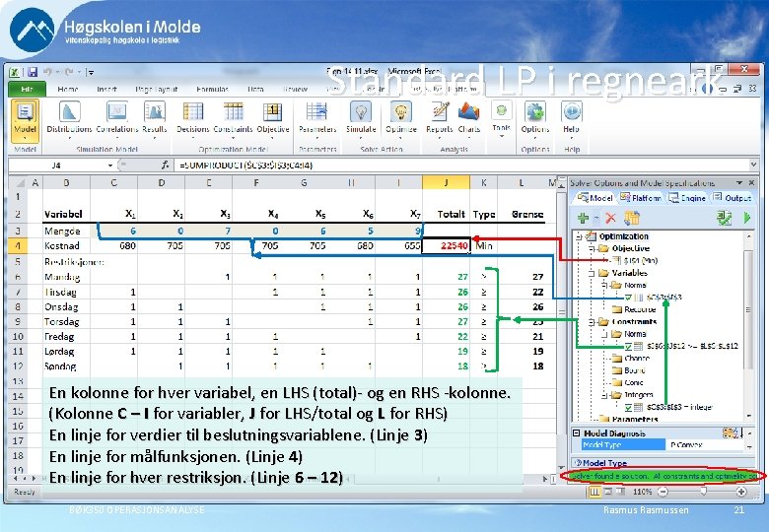Open Customize Quick Access Toolbar dropdown
This screenshot has width=769, height=532.
(x=90, y=73)
